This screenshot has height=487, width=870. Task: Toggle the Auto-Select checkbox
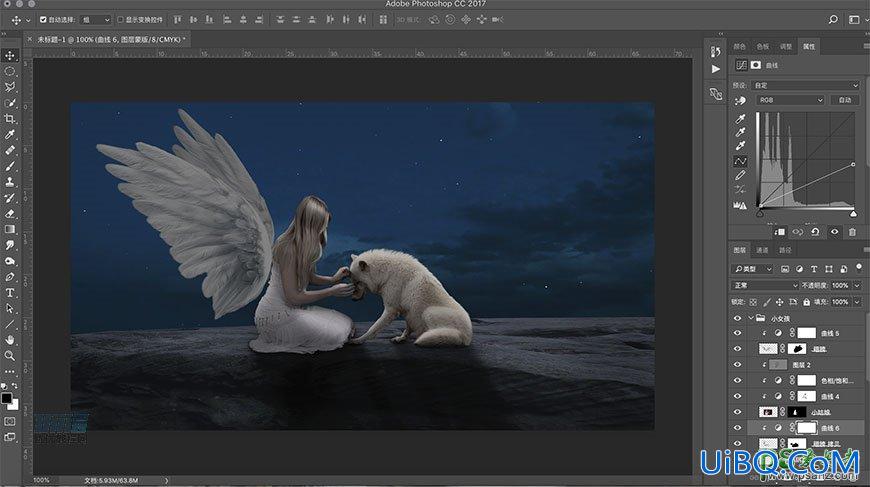tap(43, 19)
